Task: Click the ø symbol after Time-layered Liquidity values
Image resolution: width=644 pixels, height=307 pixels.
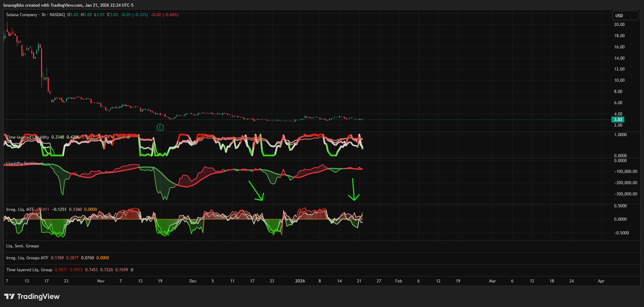Action: 128,137
